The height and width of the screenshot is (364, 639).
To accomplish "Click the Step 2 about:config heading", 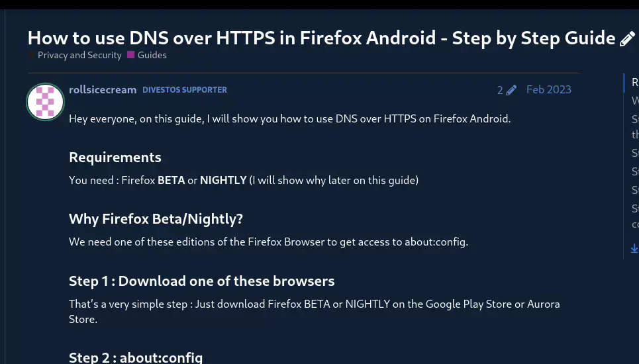I will 135,357.
